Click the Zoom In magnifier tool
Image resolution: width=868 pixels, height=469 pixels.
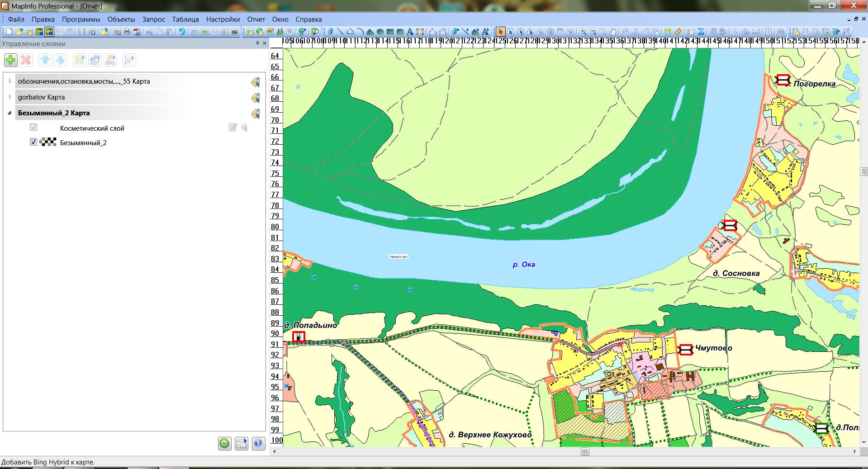click(x=583, y=32)
